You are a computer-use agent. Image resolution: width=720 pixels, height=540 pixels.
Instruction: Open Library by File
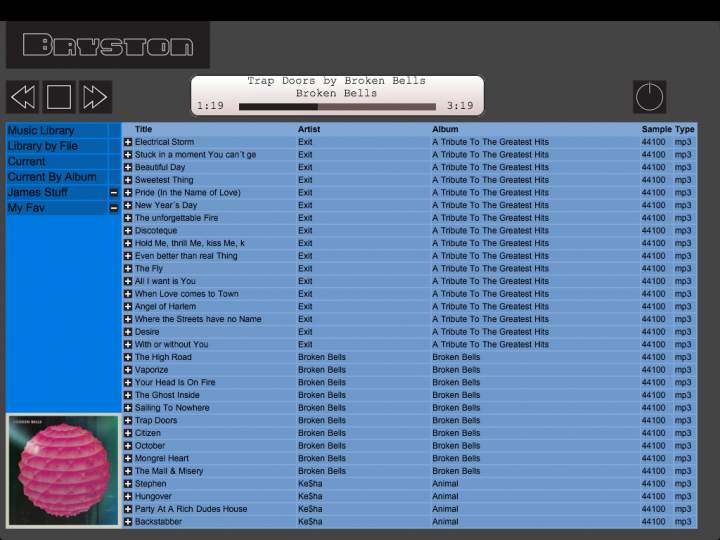43,146
